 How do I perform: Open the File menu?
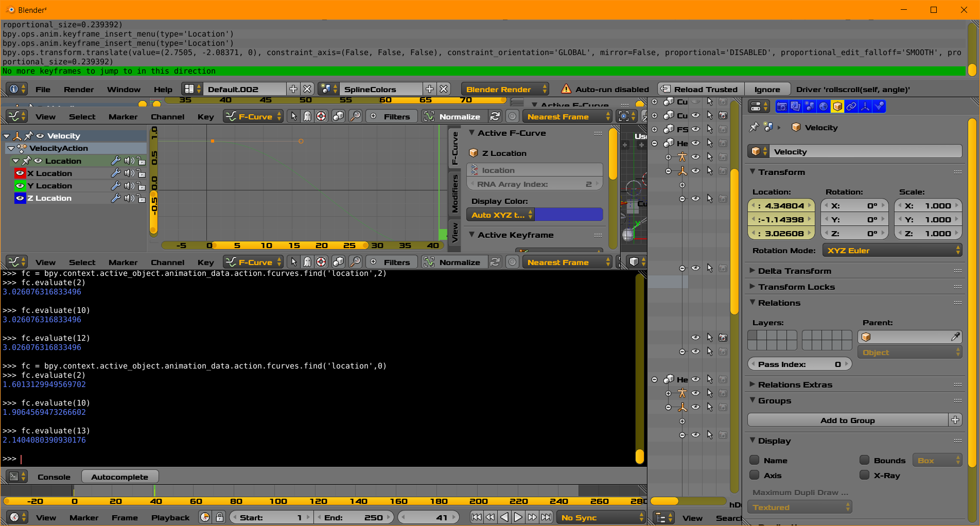43,89
